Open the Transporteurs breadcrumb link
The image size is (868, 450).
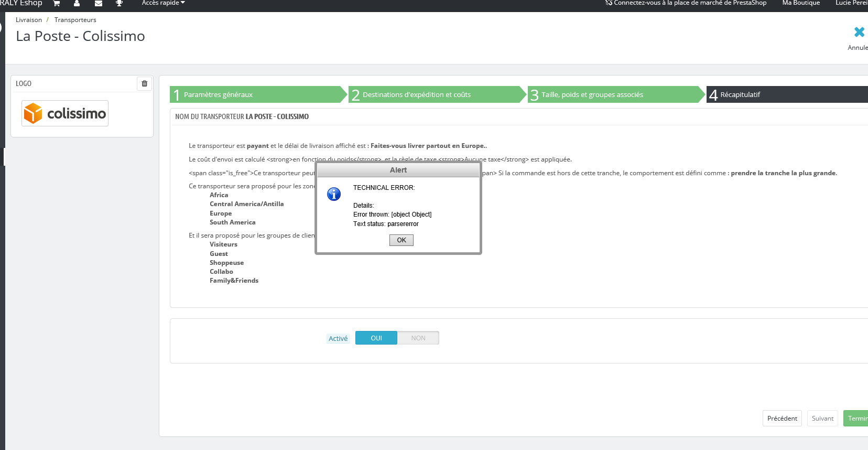click(x=75, y=20)
